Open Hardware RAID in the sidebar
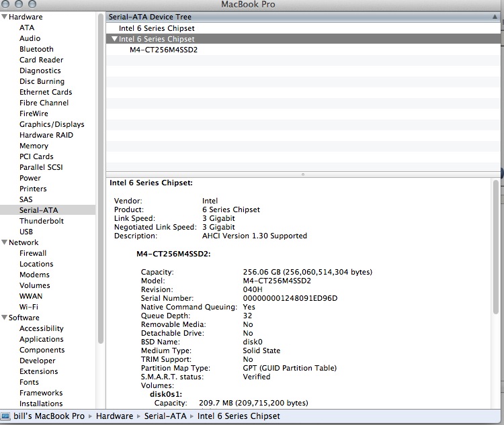Image resolution: width=504 pixels, height=425 pixels. click(x=46, y=135)
